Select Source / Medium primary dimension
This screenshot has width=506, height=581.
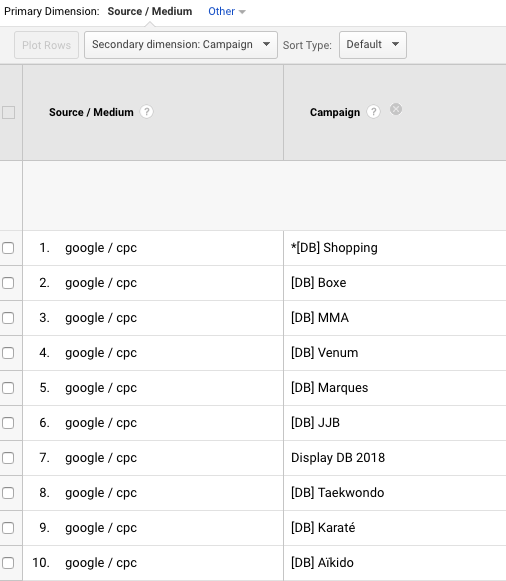(x=150, y=11)
